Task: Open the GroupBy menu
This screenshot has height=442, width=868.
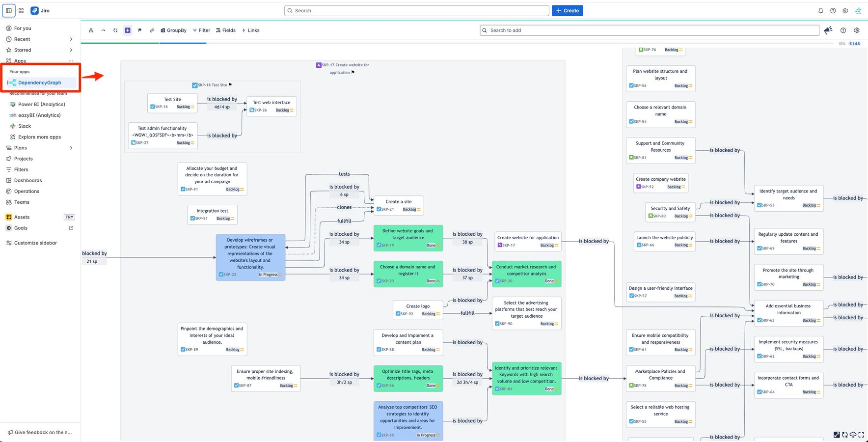Action: pos(174,30)
